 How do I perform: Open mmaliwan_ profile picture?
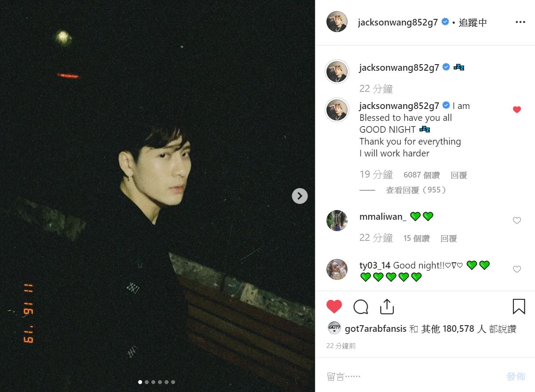[337, 221]
